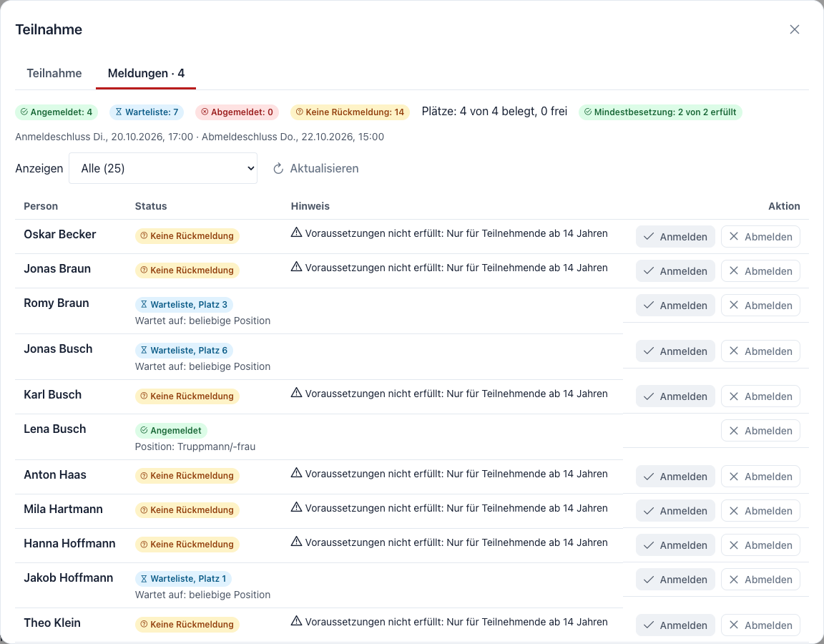Click Abmelden in Jonas Busch's row
Viewport: 824px width, 644px height.
(760, 351)
